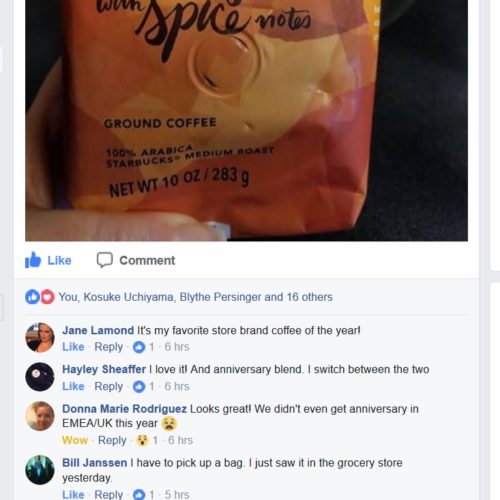Click the wow emoji reaction on Donna's comment

[142, 440]
